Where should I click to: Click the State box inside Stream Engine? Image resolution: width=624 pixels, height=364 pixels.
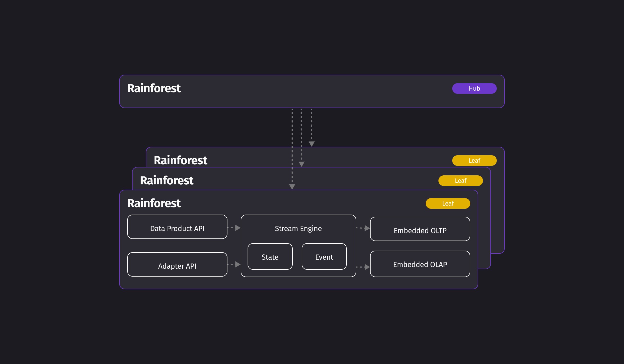click(x=270, y=256)
